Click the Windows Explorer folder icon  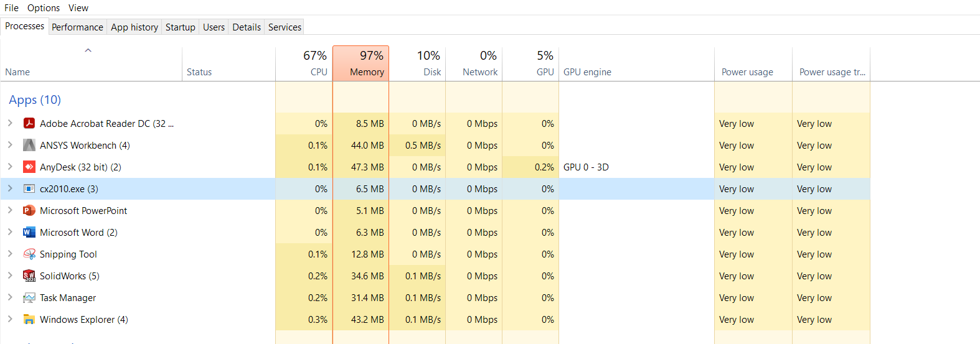pyautogui.click(x=29, y=319)
